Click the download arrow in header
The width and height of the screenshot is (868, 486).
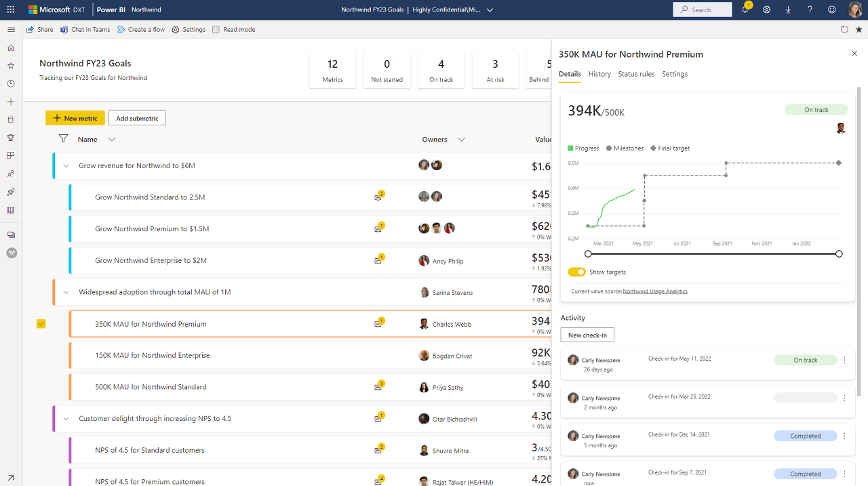pyautogui.click(x=788, y=9)
